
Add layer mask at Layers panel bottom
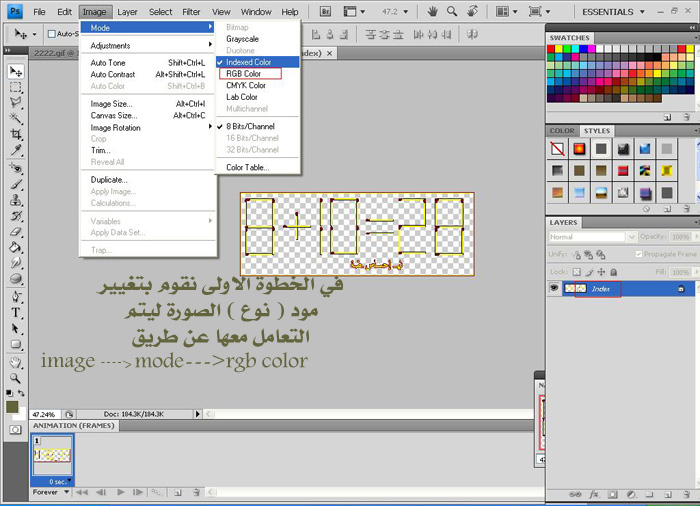(612, 494)
